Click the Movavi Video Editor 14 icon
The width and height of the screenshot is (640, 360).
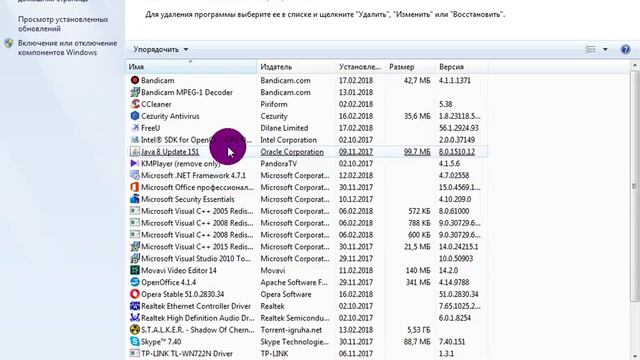135,270
